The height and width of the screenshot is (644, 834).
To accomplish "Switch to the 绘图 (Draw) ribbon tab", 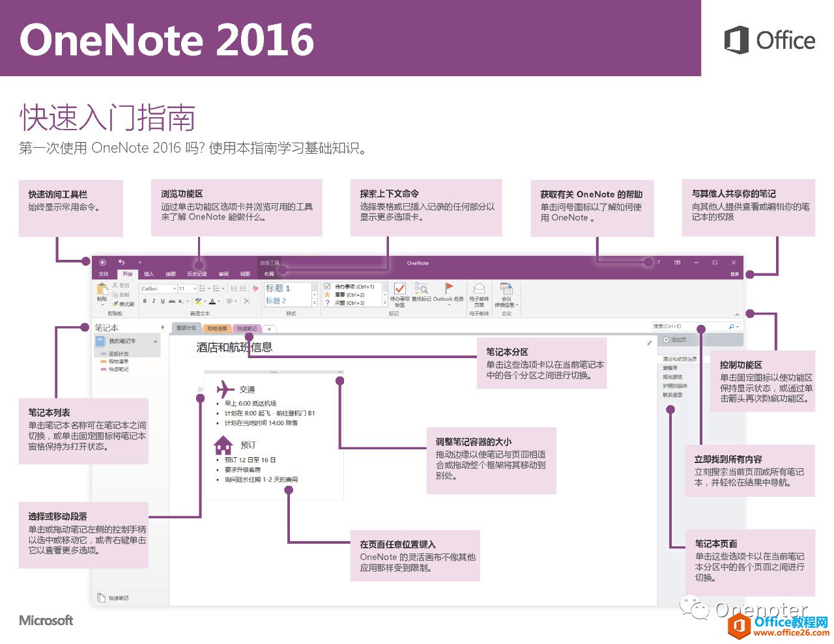I will 171,274.
